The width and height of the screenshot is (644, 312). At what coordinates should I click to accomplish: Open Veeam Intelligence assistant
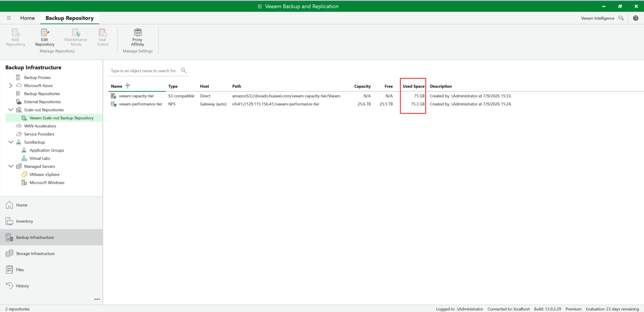point(602,18)
